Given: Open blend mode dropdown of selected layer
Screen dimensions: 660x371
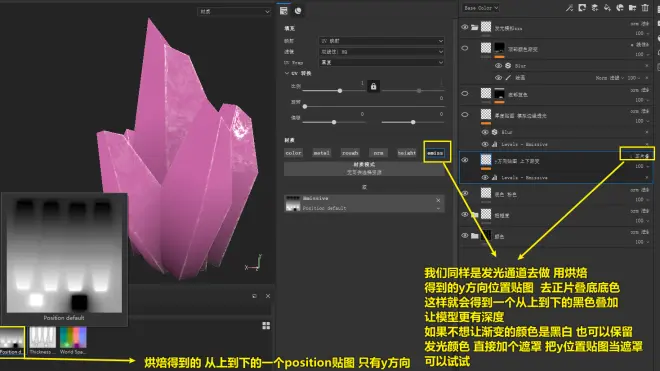Looking at the screenshot, I should [x=641, y=156].
